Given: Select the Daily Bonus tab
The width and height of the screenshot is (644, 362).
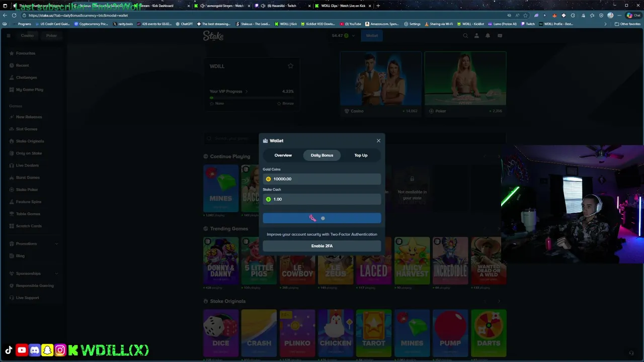Looking at the screenshot, I should coord(322,155).
